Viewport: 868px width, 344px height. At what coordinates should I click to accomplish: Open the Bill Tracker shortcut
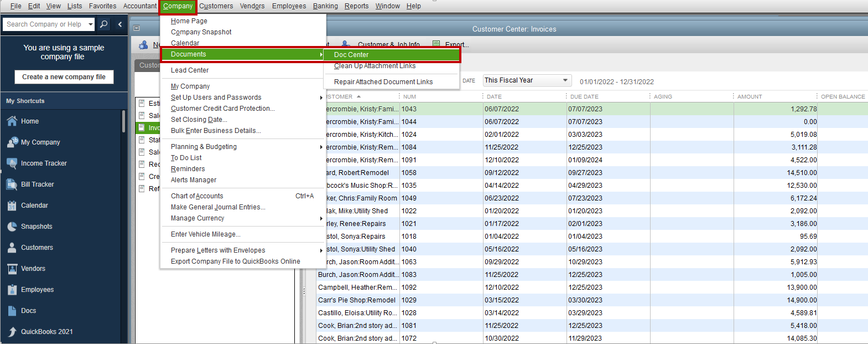point(38,184)
